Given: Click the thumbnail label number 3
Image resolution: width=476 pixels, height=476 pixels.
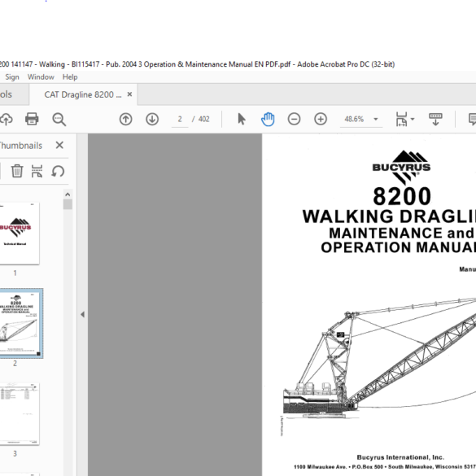Looking at the screenshot, I should (15, 453).
